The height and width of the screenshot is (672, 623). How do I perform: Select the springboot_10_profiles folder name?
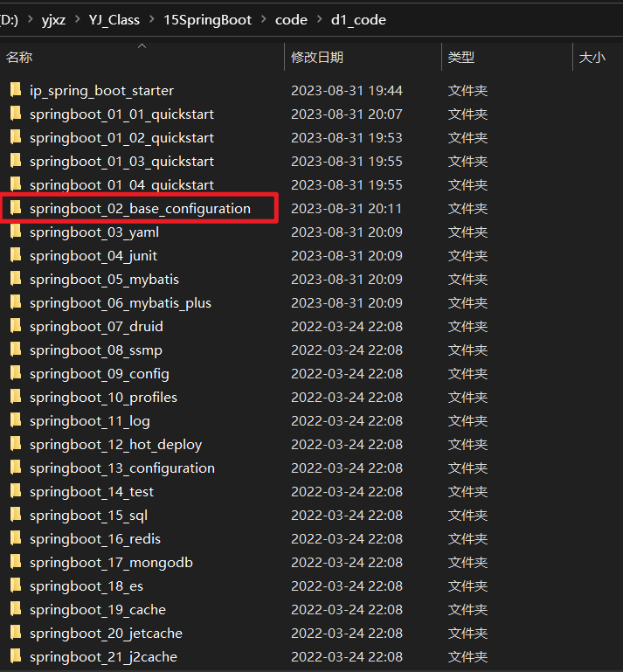[x=103, y=398]
